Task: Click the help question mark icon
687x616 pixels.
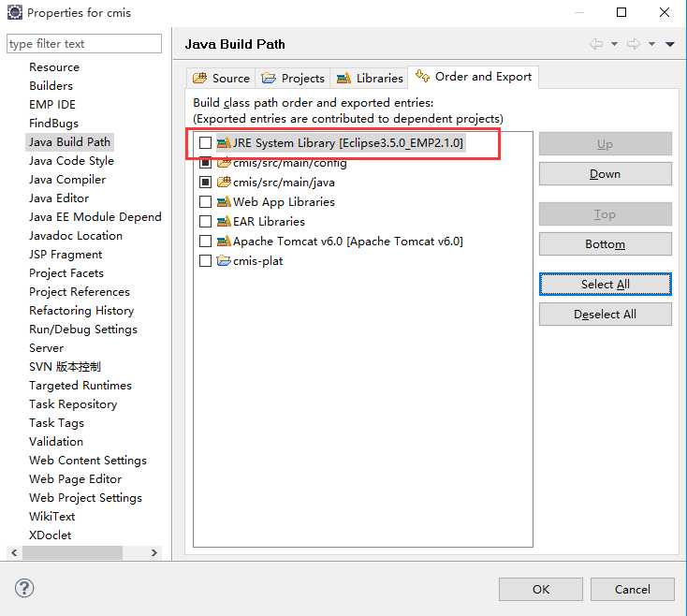Action: click(24, 588)
